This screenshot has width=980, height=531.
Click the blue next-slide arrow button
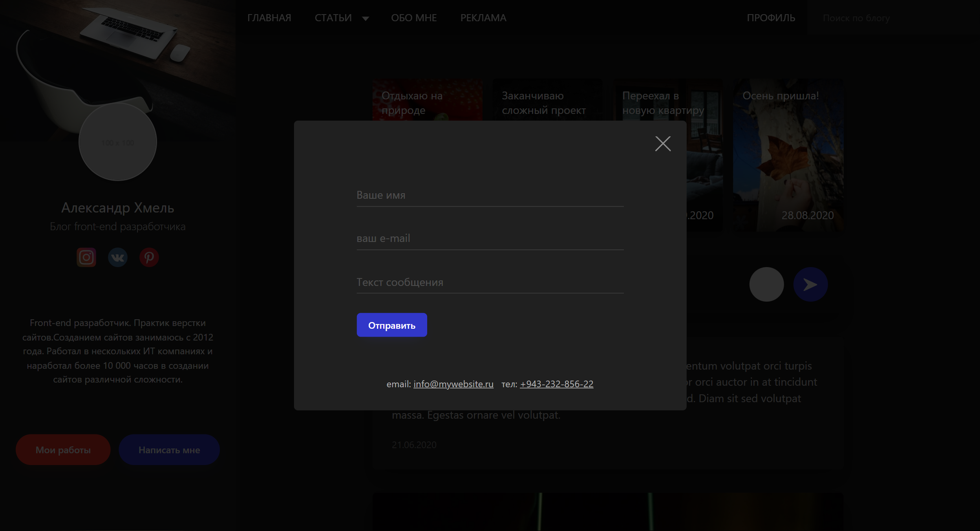[x=810, y=284]
